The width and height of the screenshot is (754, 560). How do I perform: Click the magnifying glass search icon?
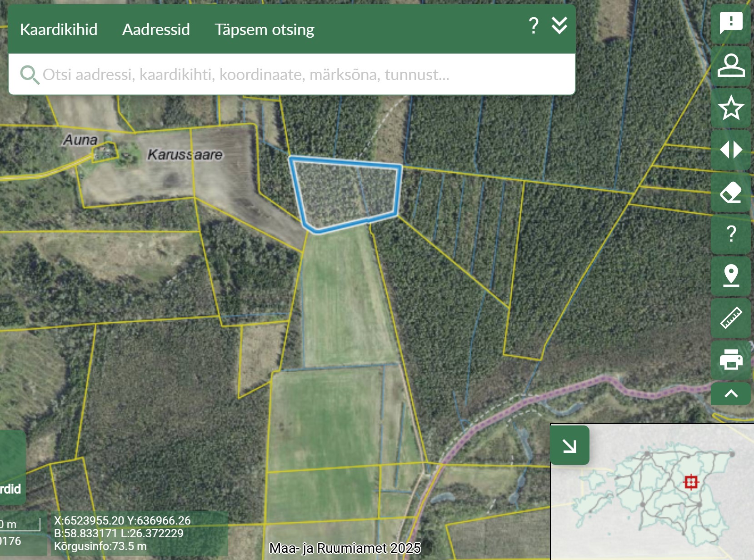30,75
